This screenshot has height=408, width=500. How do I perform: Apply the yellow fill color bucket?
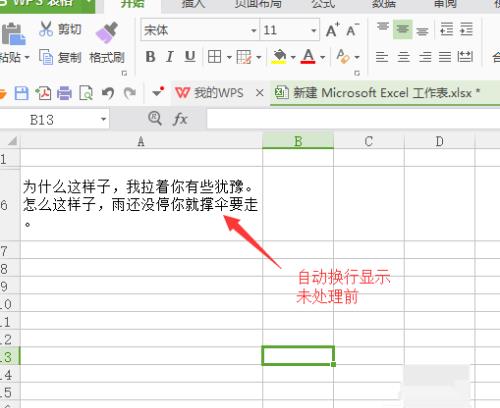[279, 57]
